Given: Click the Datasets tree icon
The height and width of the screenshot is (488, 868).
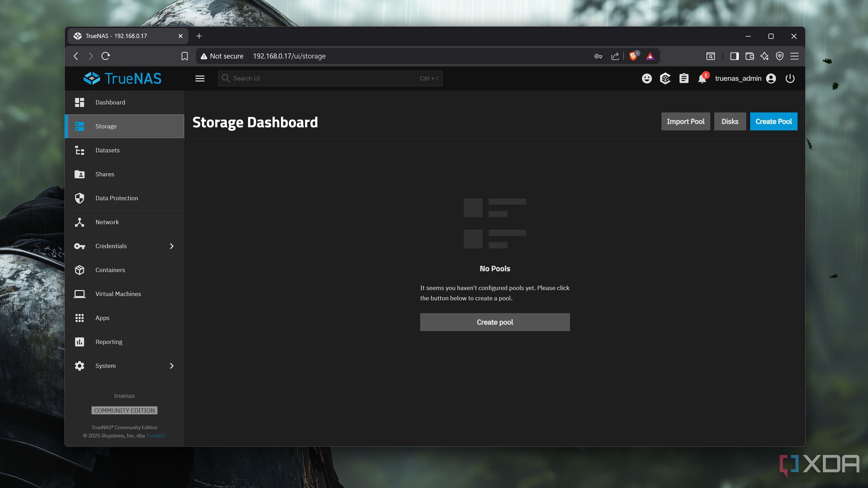Looking at the screenshot, I should click(80, 150).
